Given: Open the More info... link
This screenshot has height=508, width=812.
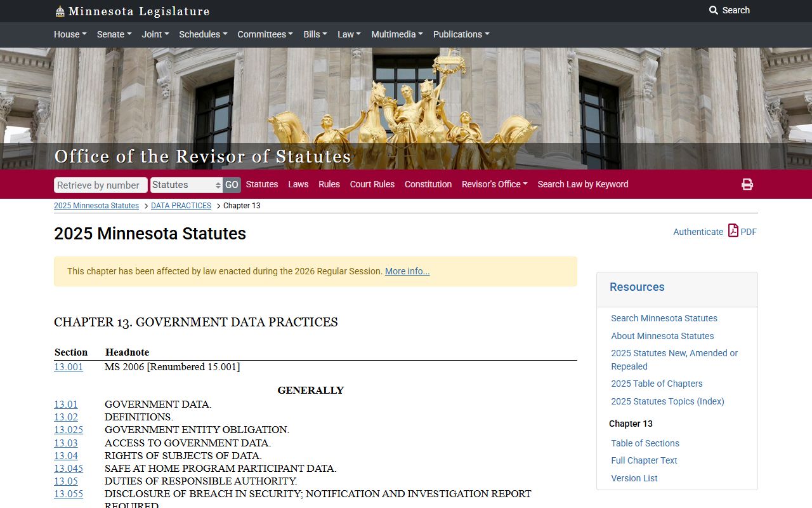Looking at the screenshot, I should [407, 271].
